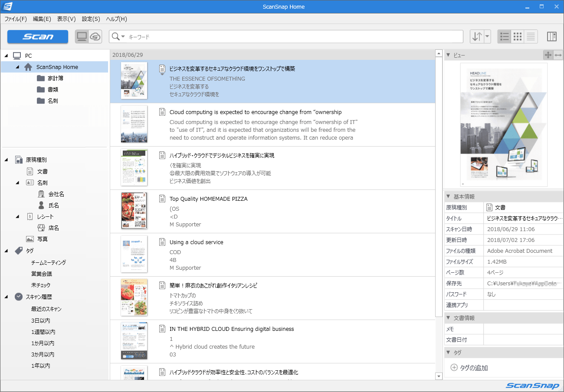This screenshot has width=564, height=392.
Task: Click the fit-width icon in the ビュー panel
Action: coord(558,55)
